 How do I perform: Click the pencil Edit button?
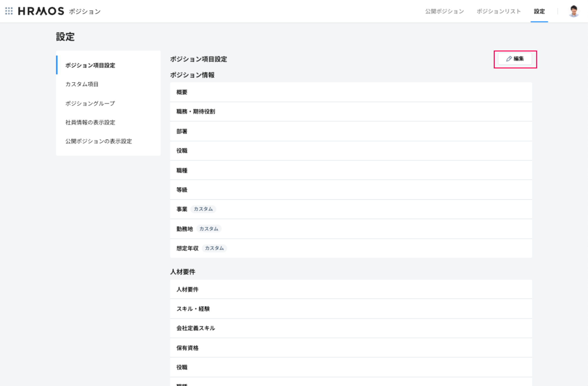point(515,59)
